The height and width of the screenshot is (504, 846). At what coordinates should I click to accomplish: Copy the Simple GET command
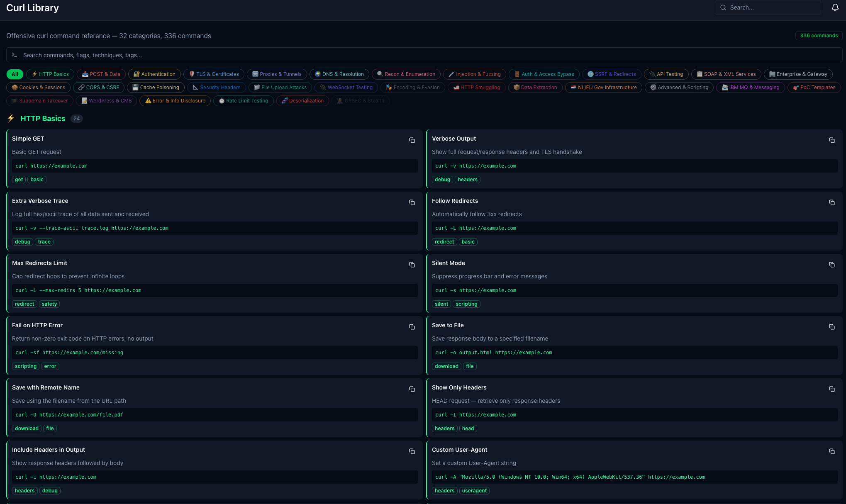(412, 140)
